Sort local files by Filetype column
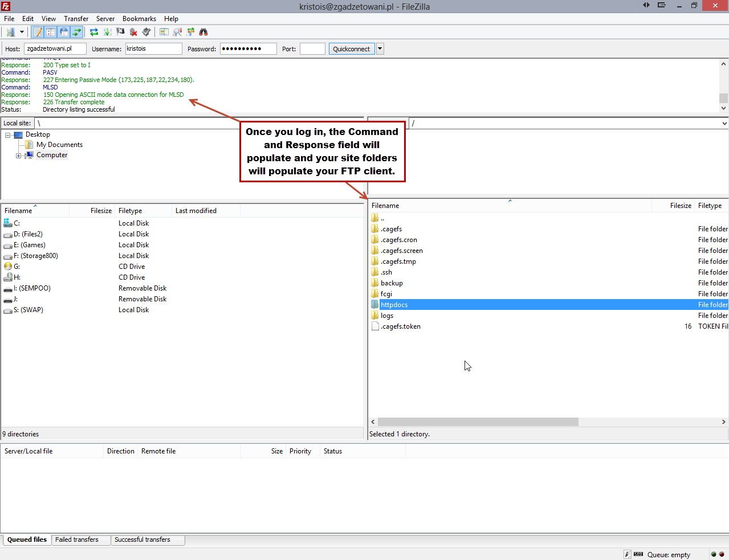Image resolution: width=729 pixels, height=560 pixels. [144, 211]
